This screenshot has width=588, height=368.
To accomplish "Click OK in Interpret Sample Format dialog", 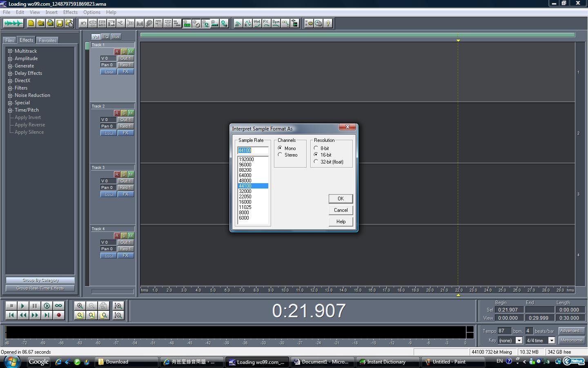I will click(x=341, y=199).
